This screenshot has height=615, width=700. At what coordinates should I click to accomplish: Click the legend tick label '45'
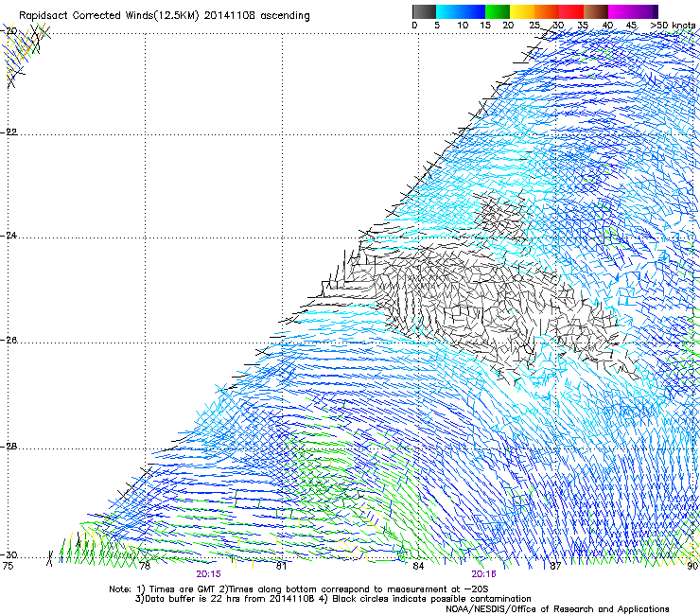coord(631,26)
